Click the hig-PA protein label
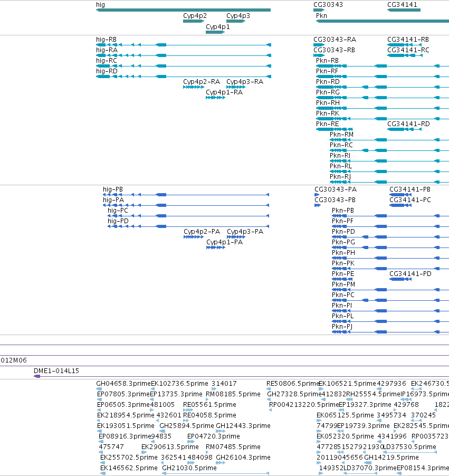The image size is (449, 476). (113, 200)
